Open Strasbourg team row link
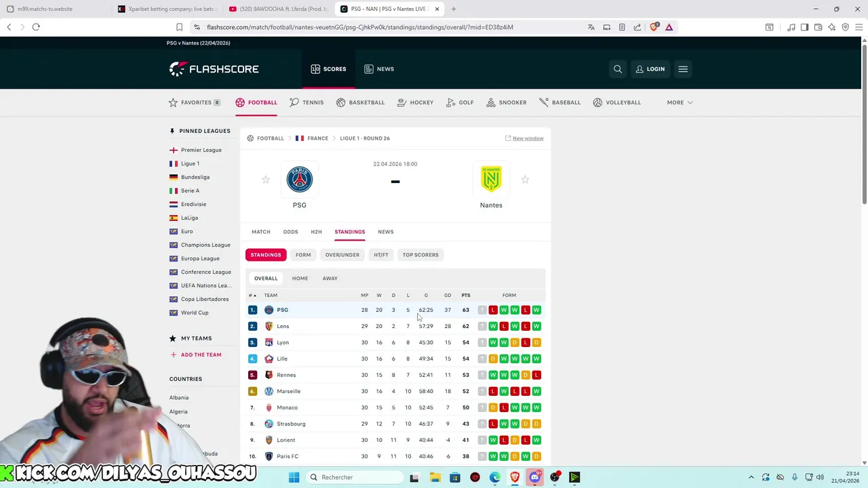The image size is (868, 488). click(x=291, y=424)
